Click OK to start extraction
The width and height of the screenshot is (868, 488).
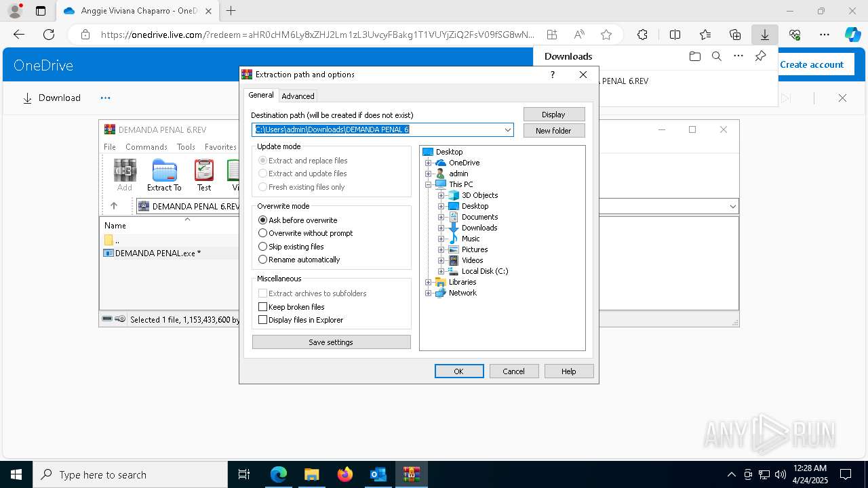(459, 371)
